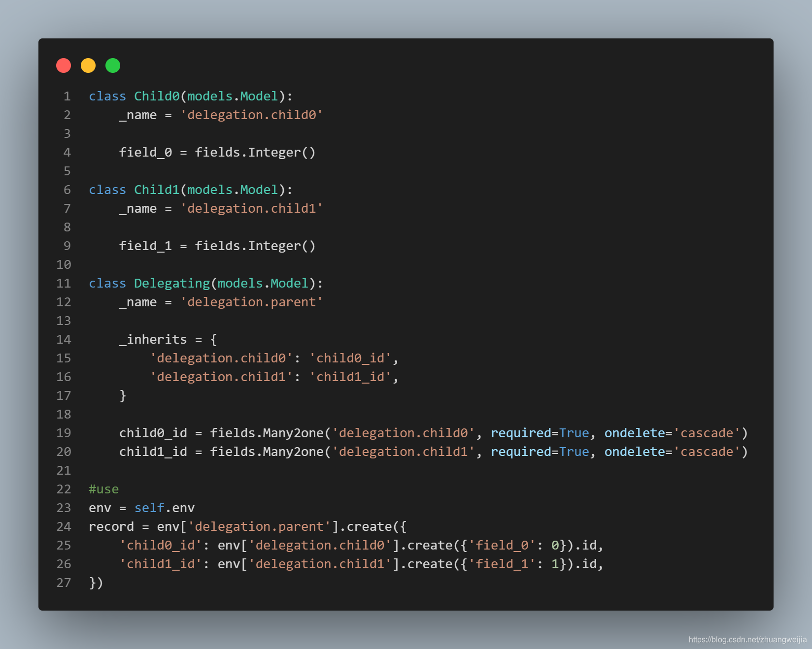Click field_0 on line 4
The height and width of the screenshot is (649, 812).
(x=145, y=152)
